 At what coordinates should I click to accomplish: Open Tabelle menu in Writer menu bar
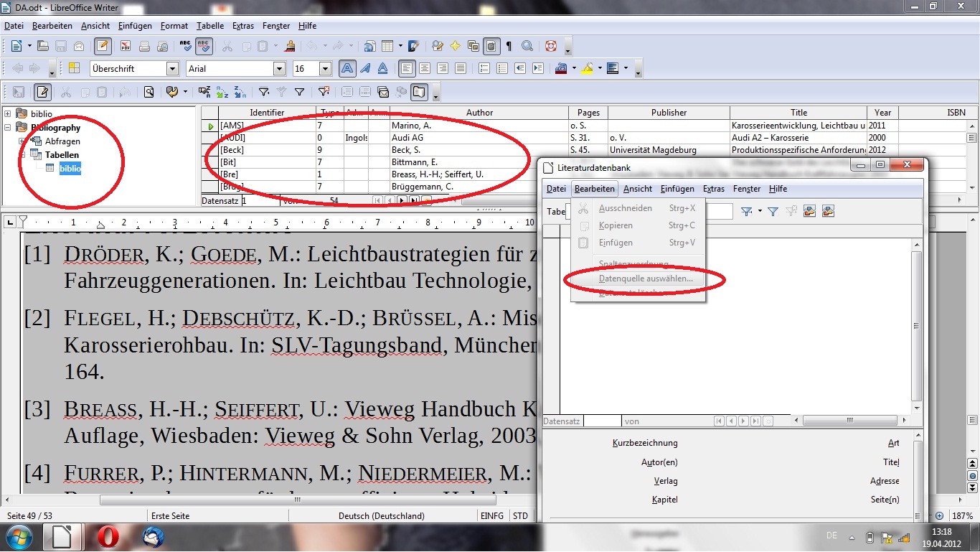(x=210, y=26)
